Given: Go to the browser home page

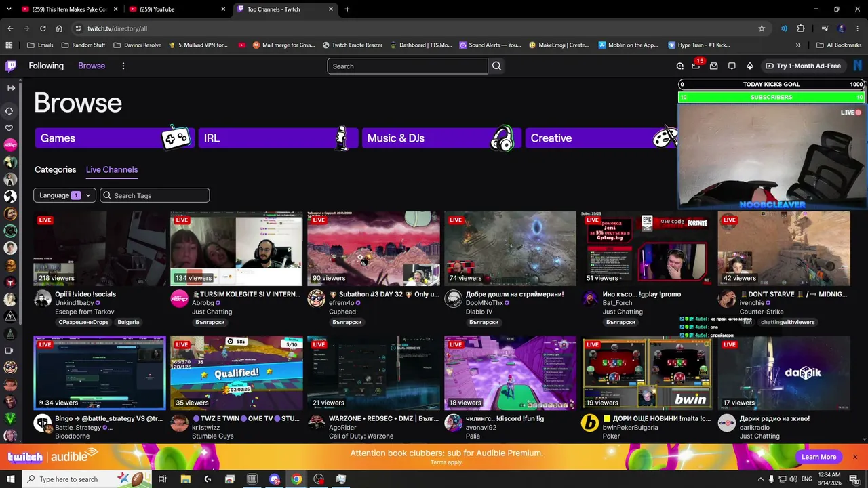Looking at the screenshot, I should pyautogui.click(x=59, y=28).
